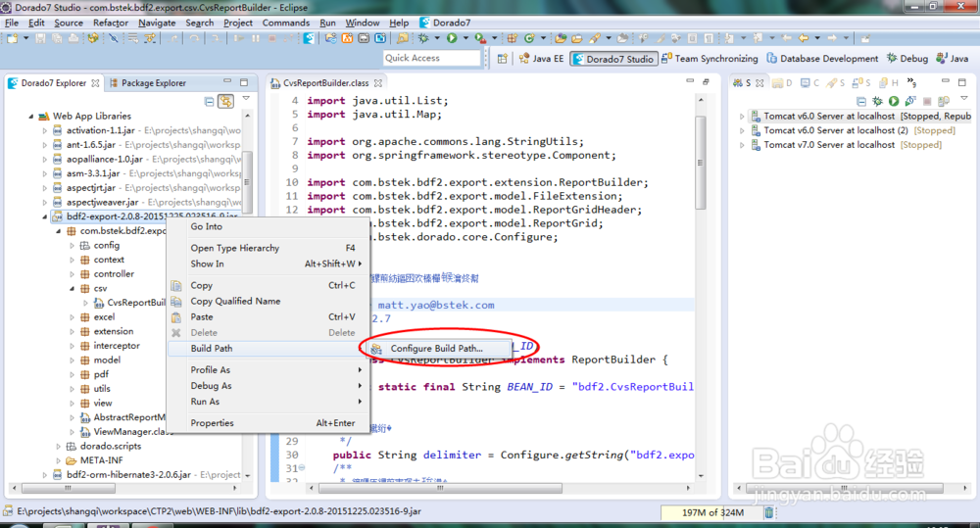Choose Configure Build Path... submenu item
This screenshot has height=528, width=980.
tap(435, 349)
